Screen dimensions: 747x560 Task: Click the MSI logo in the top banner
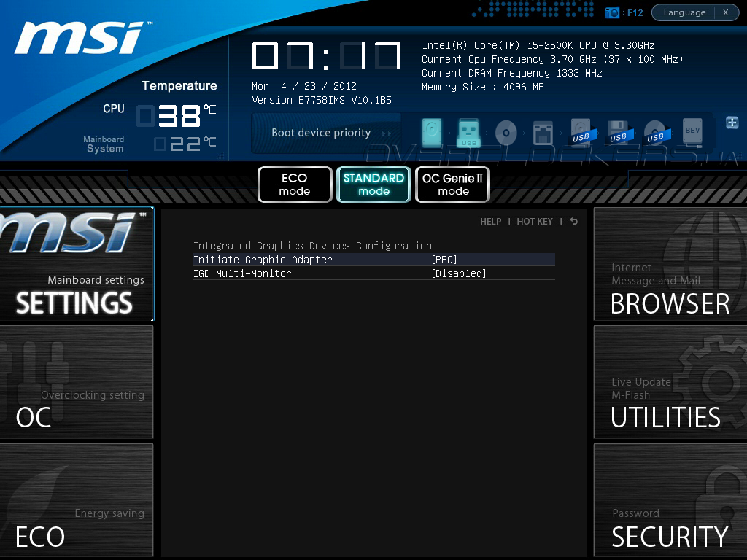click(82, 38)
